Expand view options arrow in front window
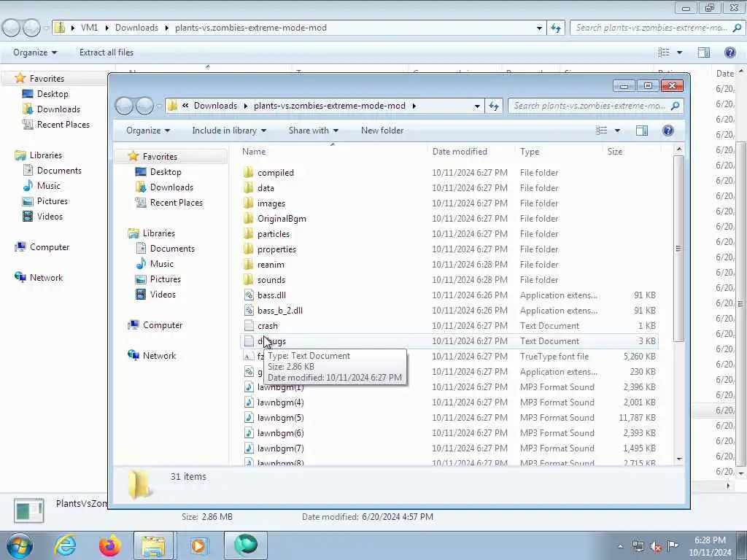This screenshot has height=560, width=747. coord(617,130)
